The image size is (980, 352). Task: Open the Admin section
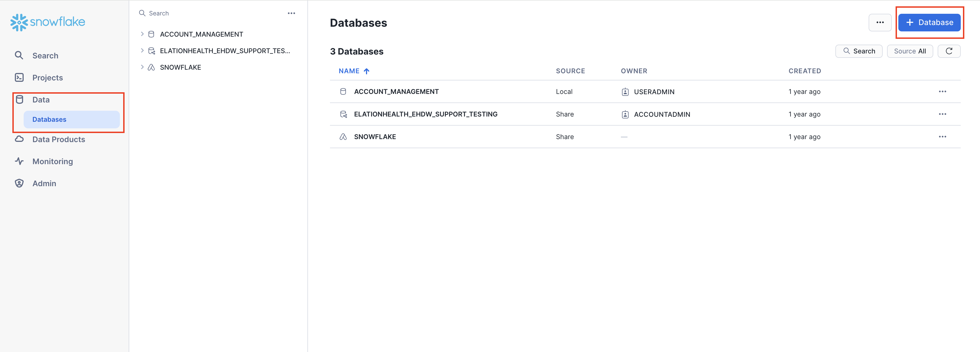44,184
